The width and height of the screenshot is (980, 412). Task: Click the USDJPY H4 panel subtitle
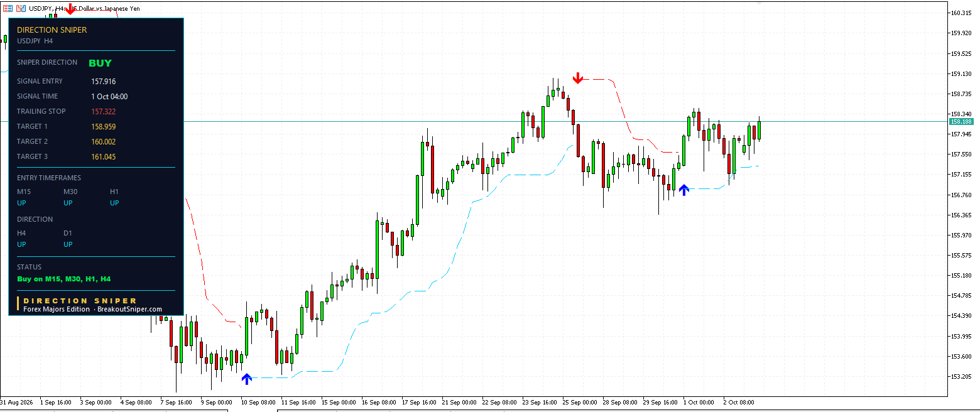(x=35, y=41)
